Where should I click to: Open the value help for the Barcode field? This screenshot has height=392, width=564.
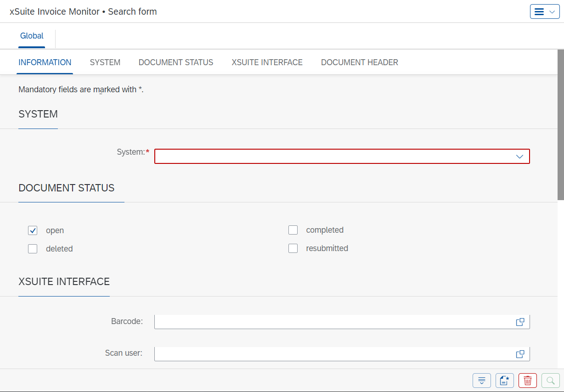[x=520, y=321]
